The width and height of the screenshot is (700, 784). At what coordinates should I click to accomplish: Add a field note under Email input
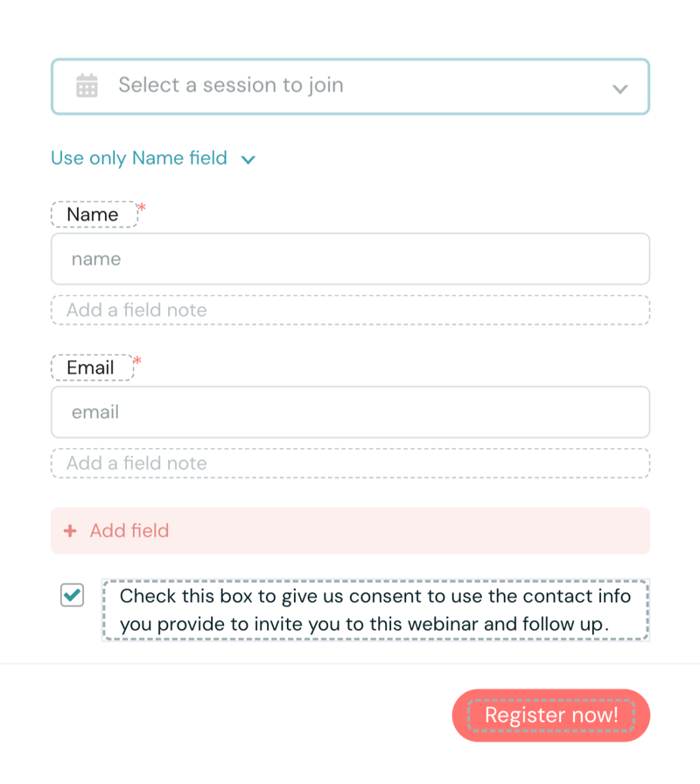(x=350, y=463)
